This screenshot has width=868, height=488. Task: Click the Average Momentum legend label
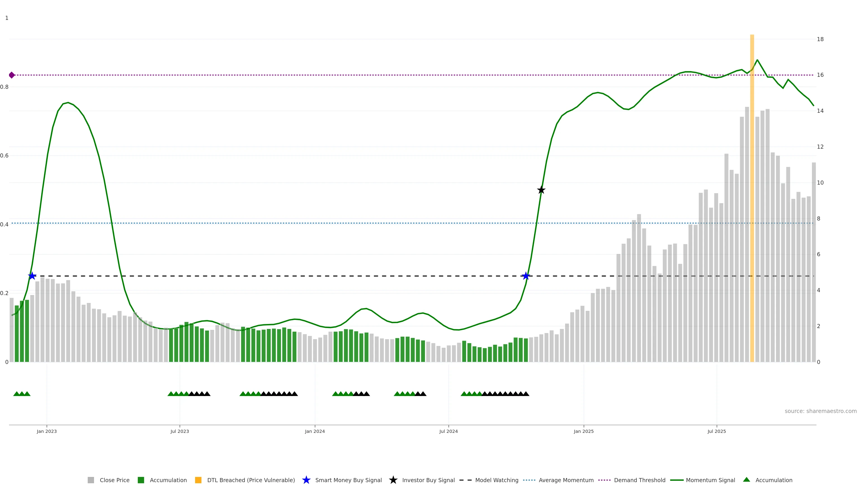coord(566,480)
